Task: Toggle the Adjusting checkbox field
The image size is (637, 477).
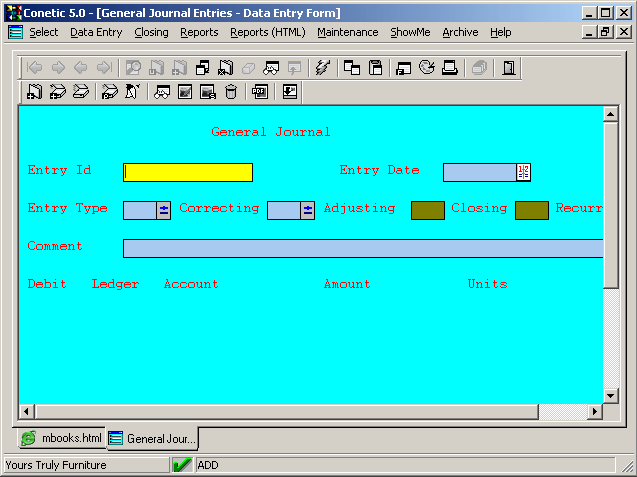Action: [427, 210]
